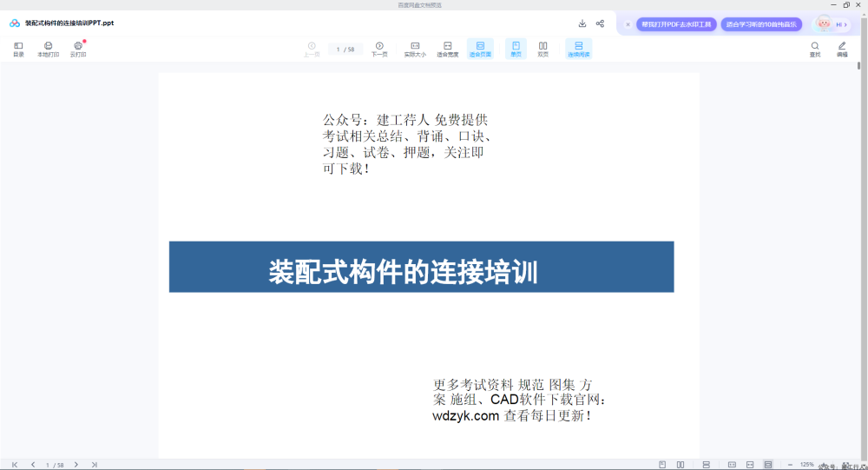Restore the window with the maximize button
This screenshot has width=868, height=470.
846,5
